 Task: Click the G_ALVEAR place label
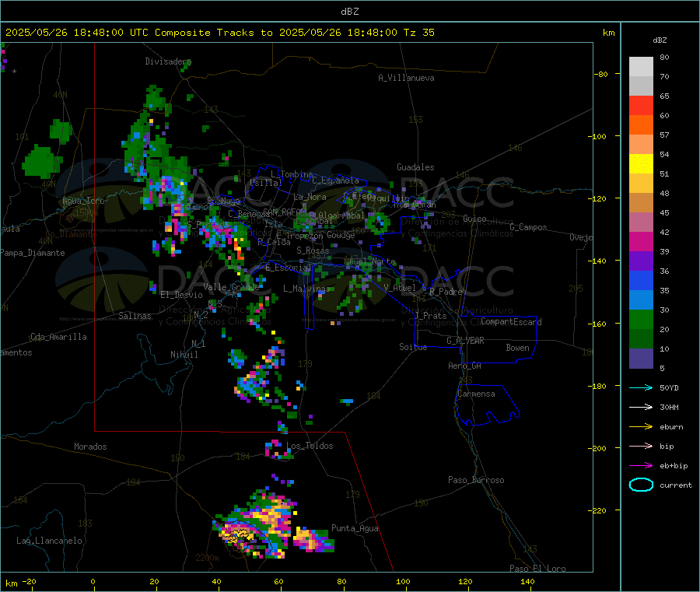(x=465, y=341)
